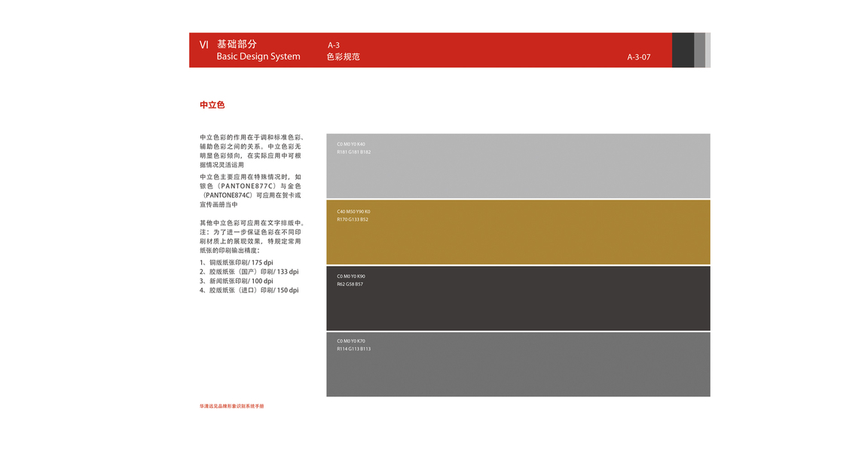Click the light gray K40 color swatch

coord(518,166)
